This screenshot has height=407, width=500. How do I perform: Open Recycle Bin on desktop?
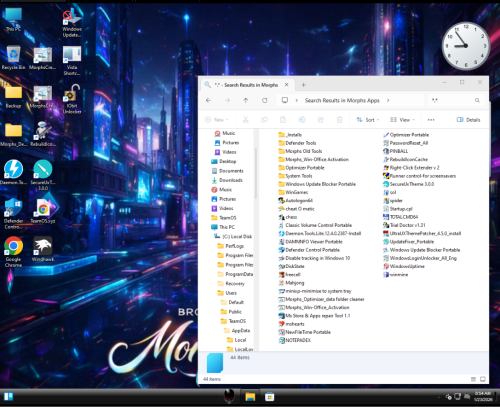[x=13, y=57]
